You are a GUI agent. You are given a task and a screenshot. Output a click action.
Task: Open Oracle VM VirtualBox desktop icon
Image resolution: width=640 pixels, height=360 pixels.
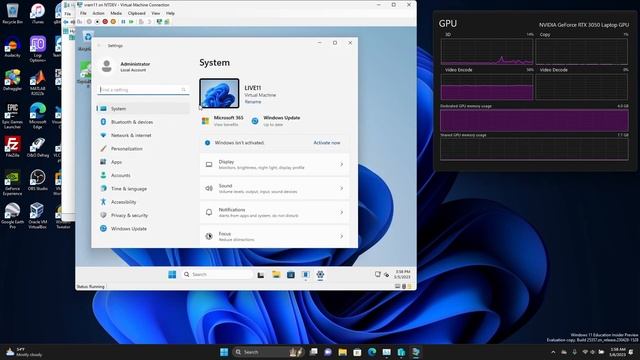coord(38,216)
